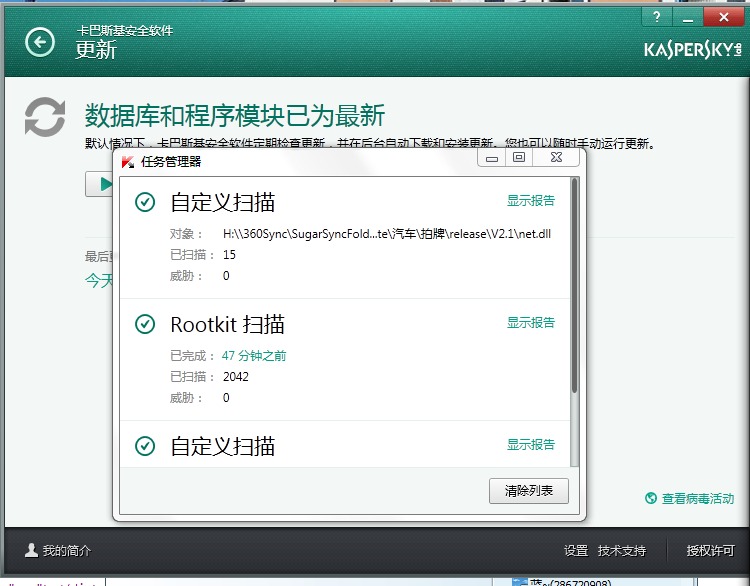Open help with the question mark icon
The width and height of the screenshot is (750, 586).
(x=657, y=18)
